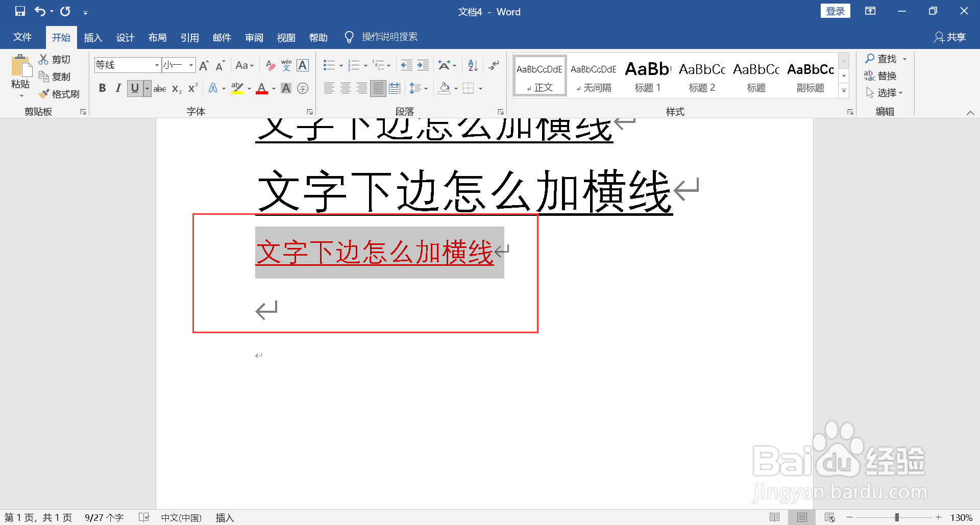Switch to the 插入 tab
Screen dimensions: 980x525
tap(93, 38)
